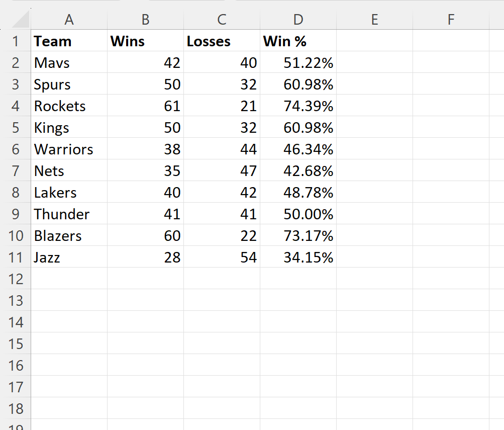Select column header A
The width and height of the screenshot is (504, 430).
click(69, 19)
